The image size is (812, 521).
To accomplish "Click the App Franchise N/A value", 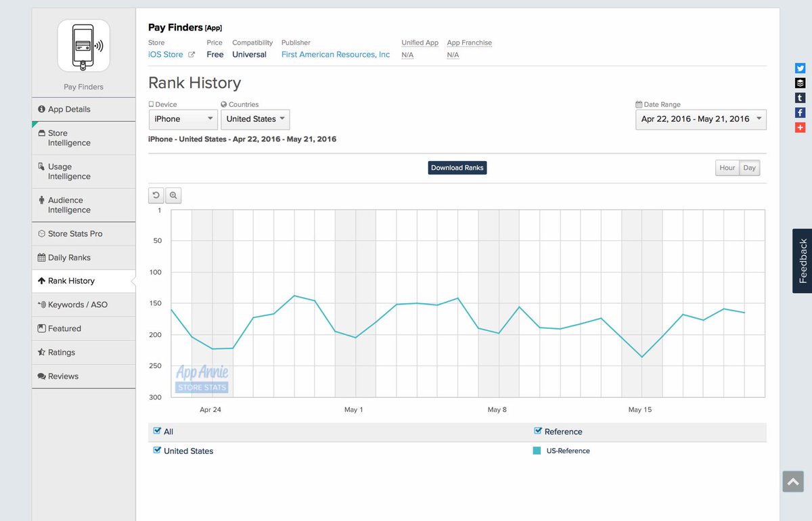I will (x=453, y=55).
